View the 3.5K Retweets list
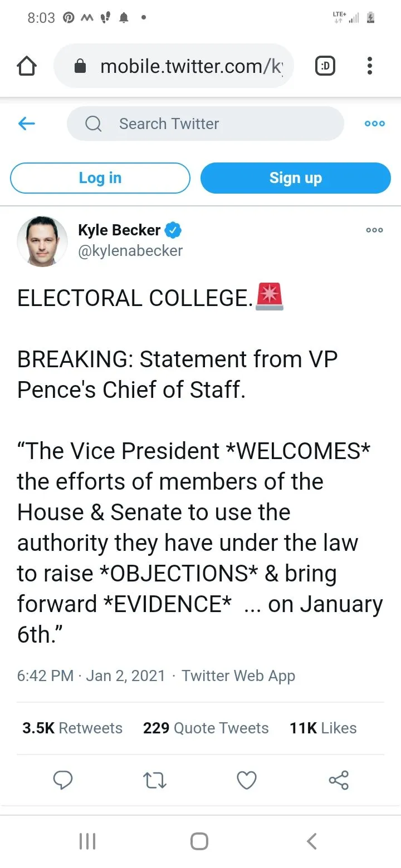Image resolution: width=401 pixels, height=868 pixels. click(x=72, y=728)
